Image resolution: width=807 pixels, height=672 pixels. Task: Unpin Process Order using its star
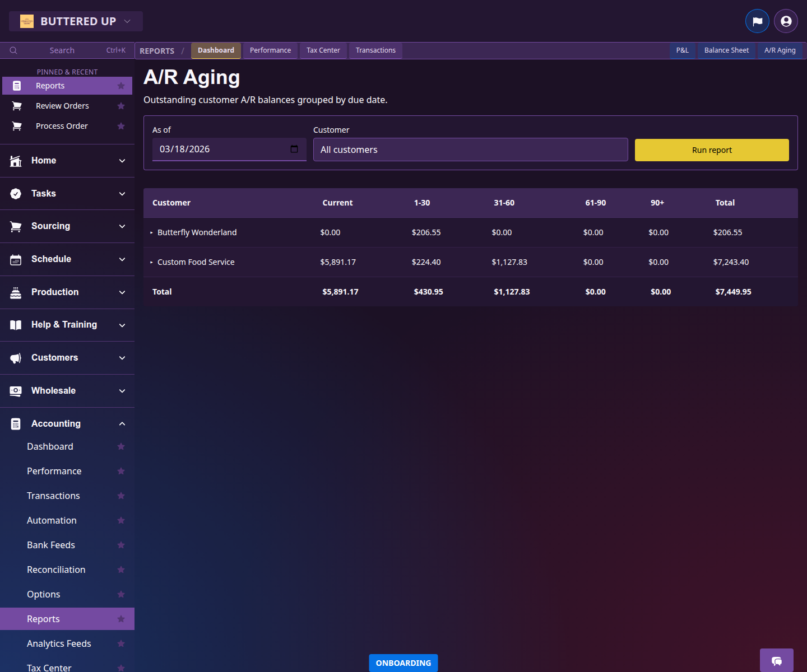121,126
